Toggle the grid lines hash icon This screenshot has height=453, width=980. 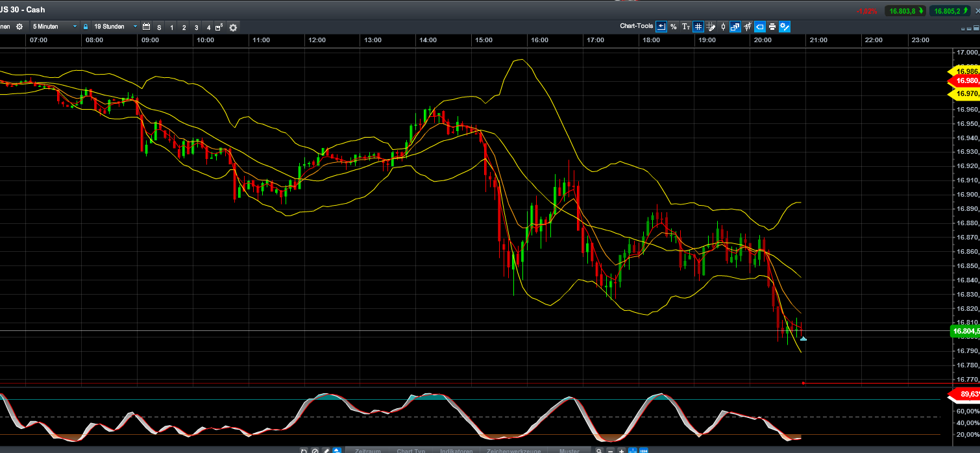pos(698,27)
